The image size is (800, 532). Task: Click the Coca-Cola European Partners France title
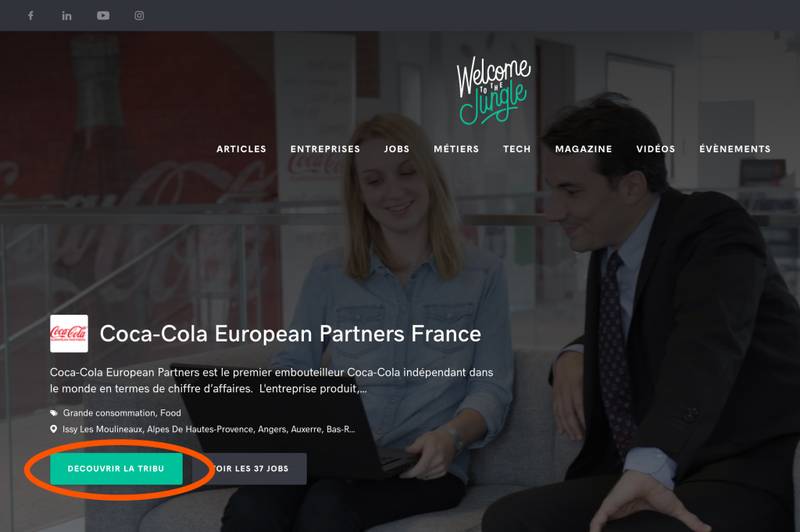coord(291,334)
